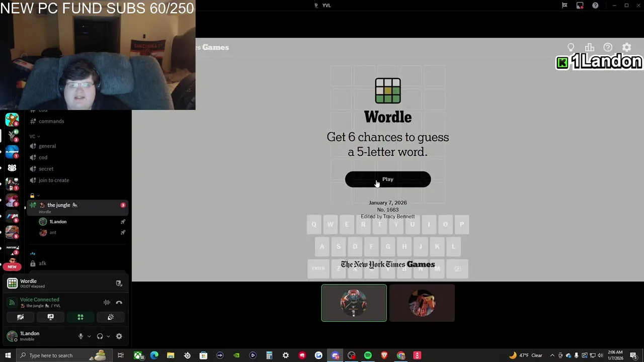Click the Q key on Wordle keyboard
Screen dimensions: 644x362
tap(314, 225)
